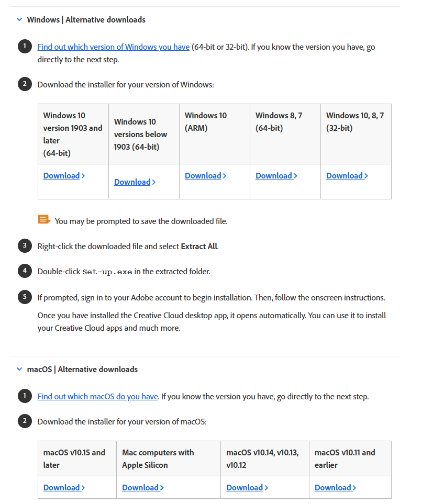Screen dimensions: 422x504
Task: Download installer for Windows 10 versions below 1903
Action: [135, 182]
